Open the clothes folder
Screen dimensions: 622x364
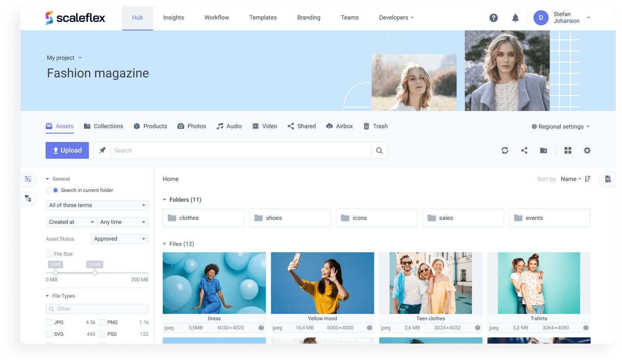[x=203, y=218]
